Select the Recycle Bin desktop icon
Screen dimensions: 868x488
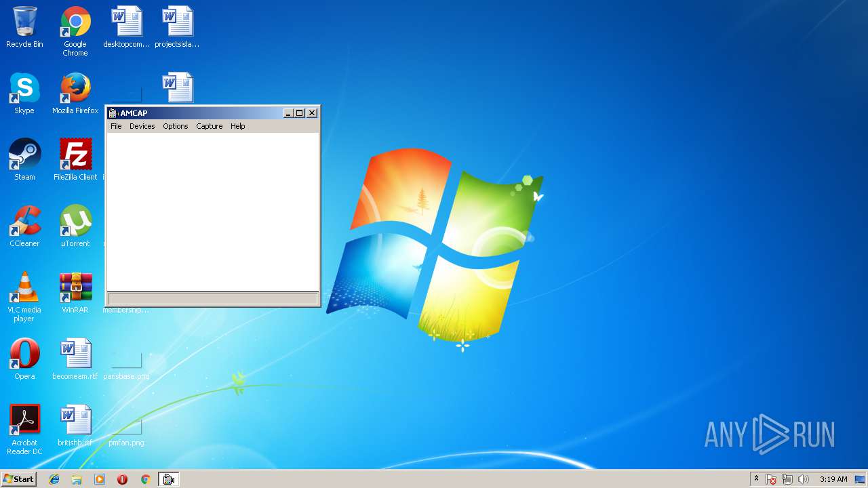click(x=24, y=28)
